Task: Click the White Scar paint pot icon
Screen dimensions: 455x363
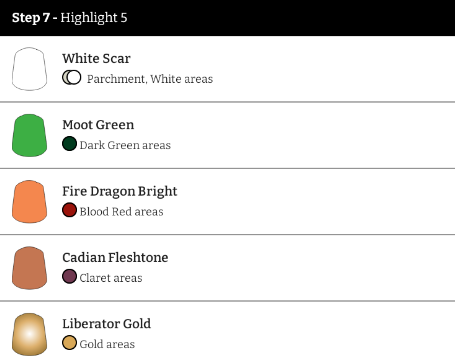Action: 29,69
